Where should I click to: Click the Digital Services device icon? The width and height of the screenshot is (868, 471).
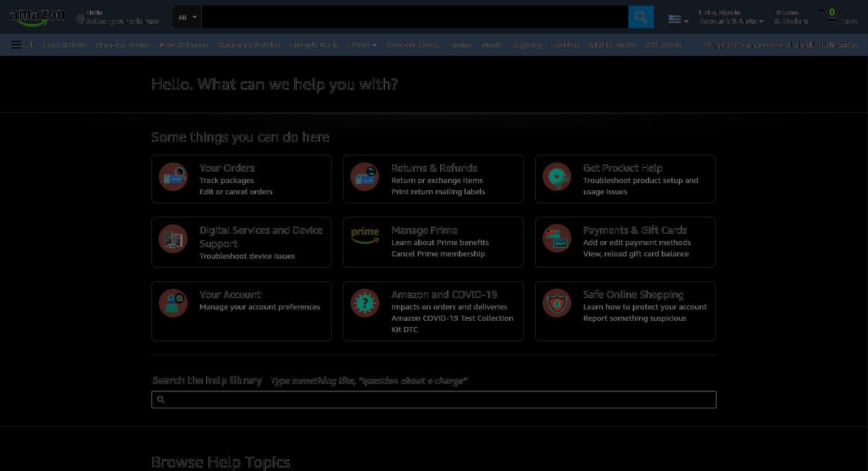coord(173,239)
